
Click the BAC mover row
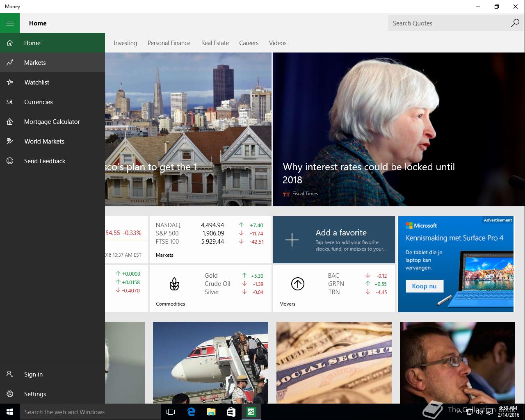357,276
